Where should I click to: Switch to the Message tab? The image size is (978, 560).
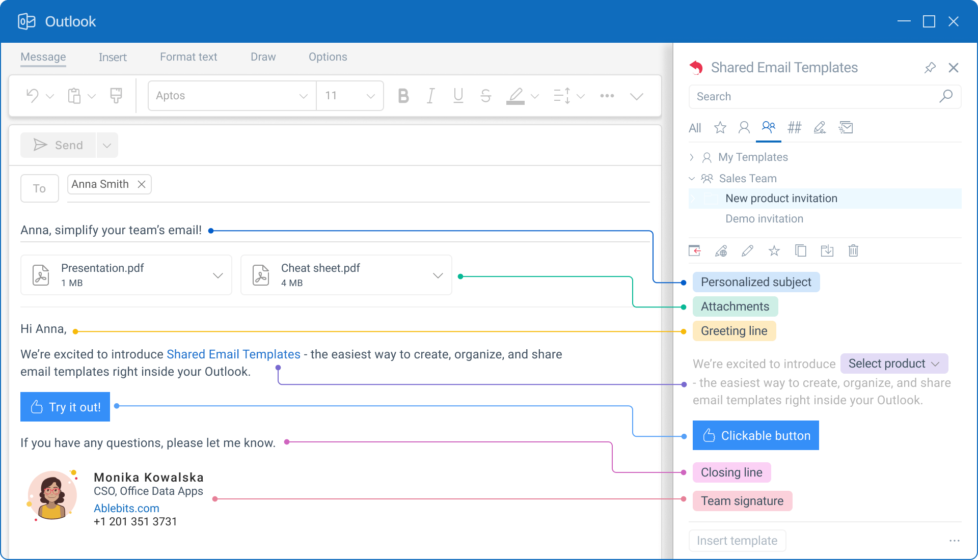(x=43, y=57)
